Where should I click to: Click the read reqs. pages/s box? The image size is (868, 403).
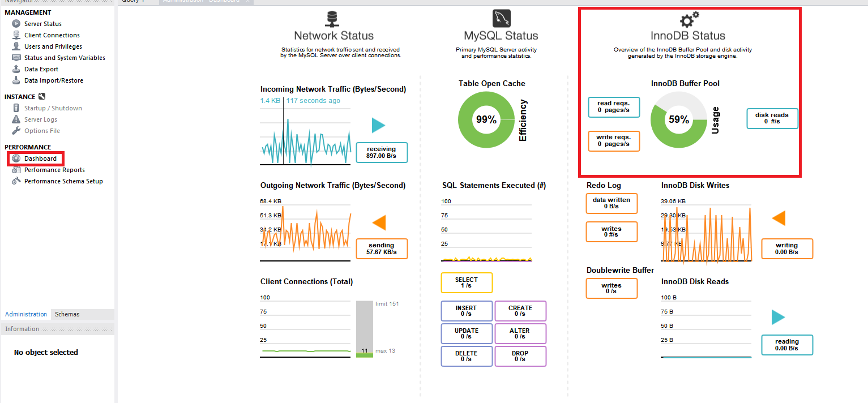614,107
